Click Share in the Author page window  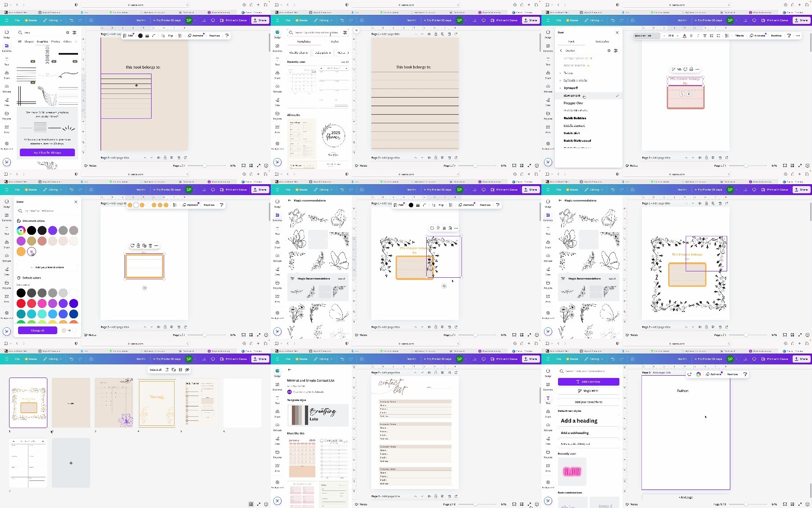click(802, 359)
